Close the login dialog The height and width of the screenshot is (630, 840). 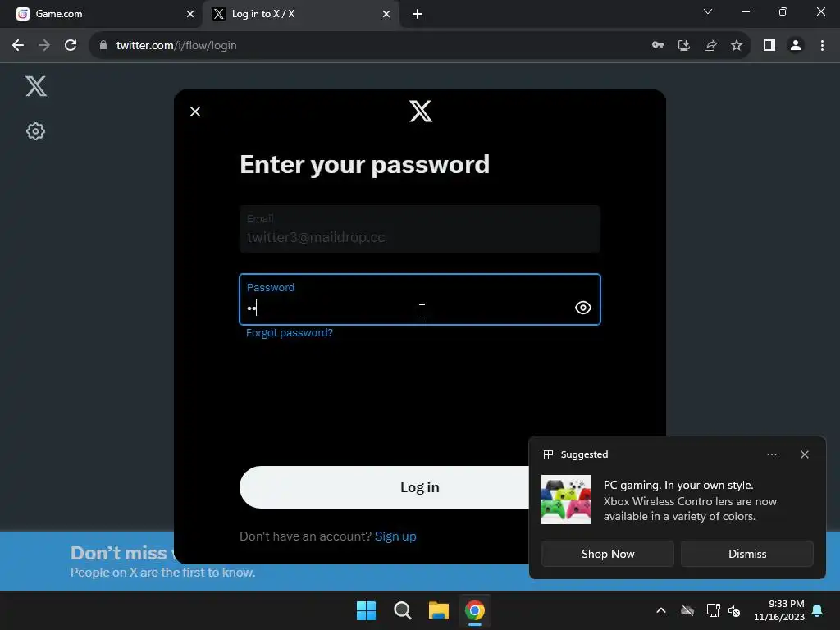[x=195, y=112]
